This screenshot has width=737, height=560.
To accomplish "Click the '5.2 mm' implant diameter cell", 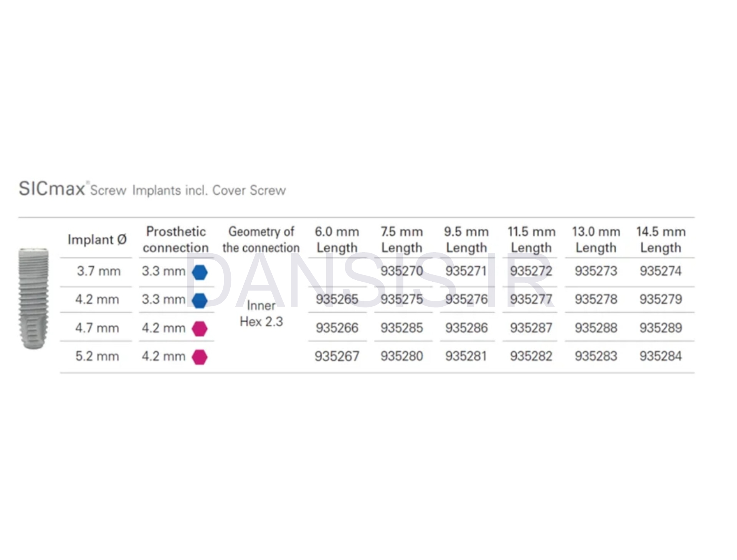I will [97, 356].
